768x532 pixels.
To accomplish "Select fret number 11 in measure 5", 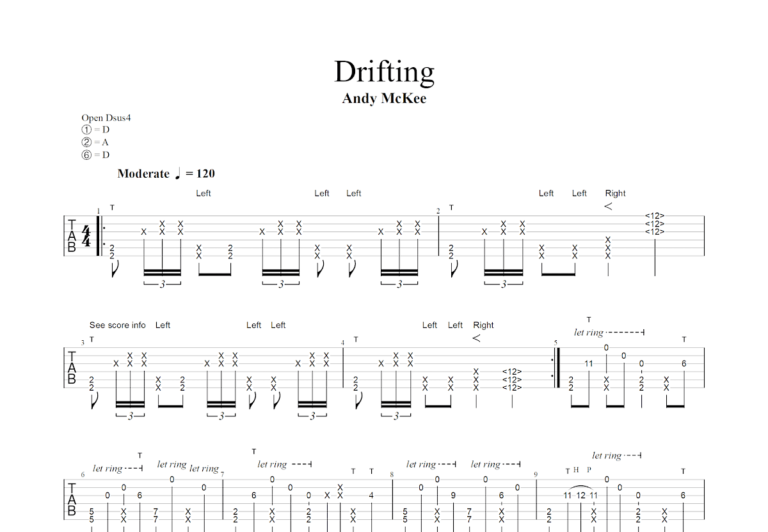I will [x=589, y=363].
